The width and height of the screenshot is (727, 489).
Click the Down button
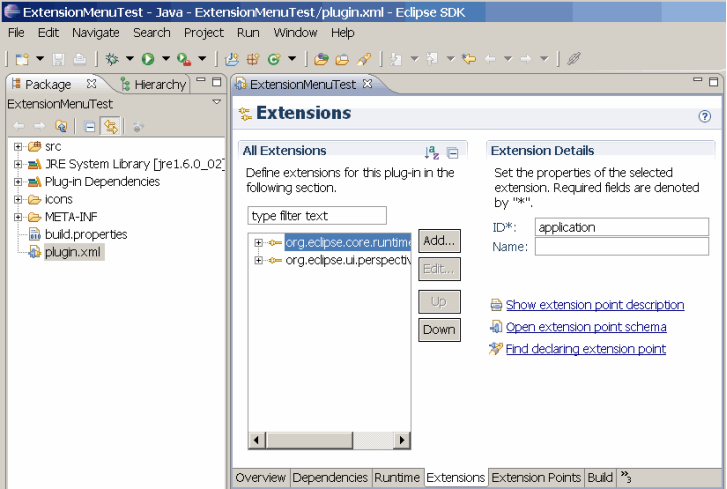[x=439, y=330]
